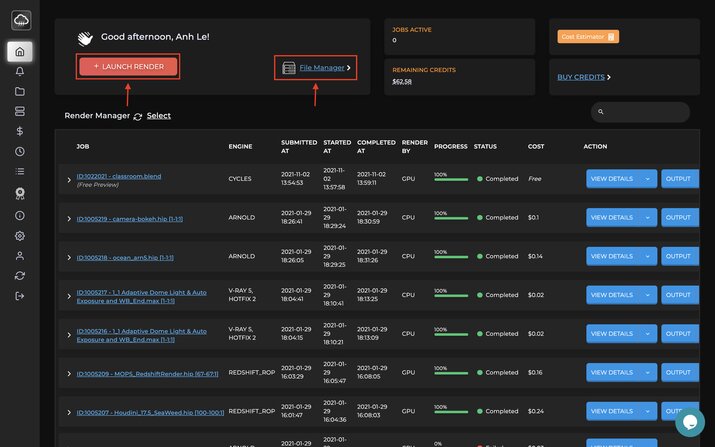715x447 pixels.
Task: Open View Details dropdown arrow for MOPS_RedshiftRender
Action: coord(648,373)
